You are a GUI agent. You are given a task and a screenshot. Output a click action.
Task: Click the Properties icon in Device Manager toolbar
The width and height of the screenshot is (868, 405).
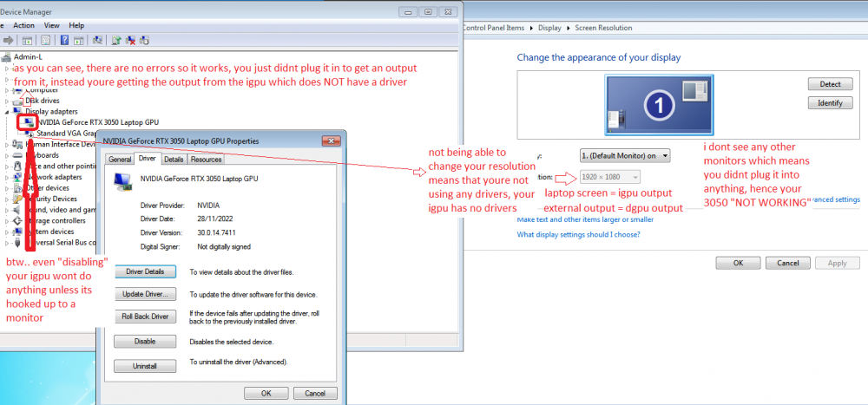45,40
